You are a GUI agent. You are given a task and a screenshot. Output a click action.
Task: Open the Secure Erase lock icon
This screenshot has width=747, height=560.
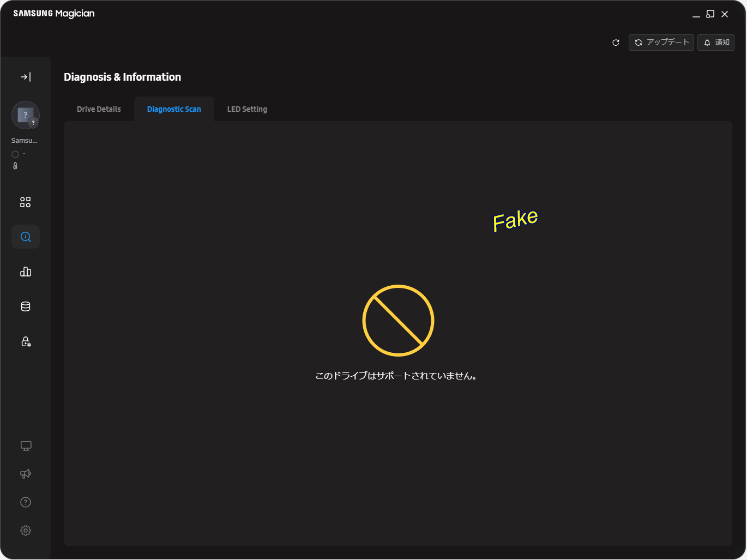point(26,341)
